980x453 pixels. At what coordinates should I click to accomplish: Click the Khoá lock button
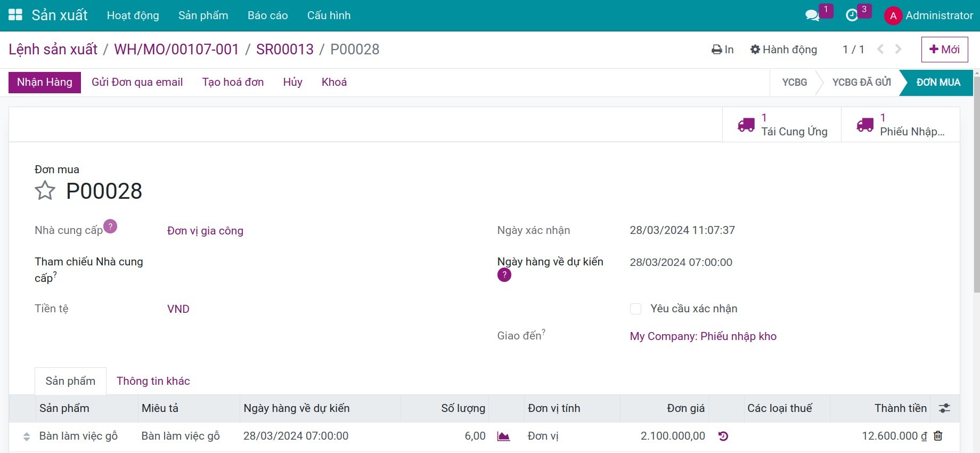[334, 82]
